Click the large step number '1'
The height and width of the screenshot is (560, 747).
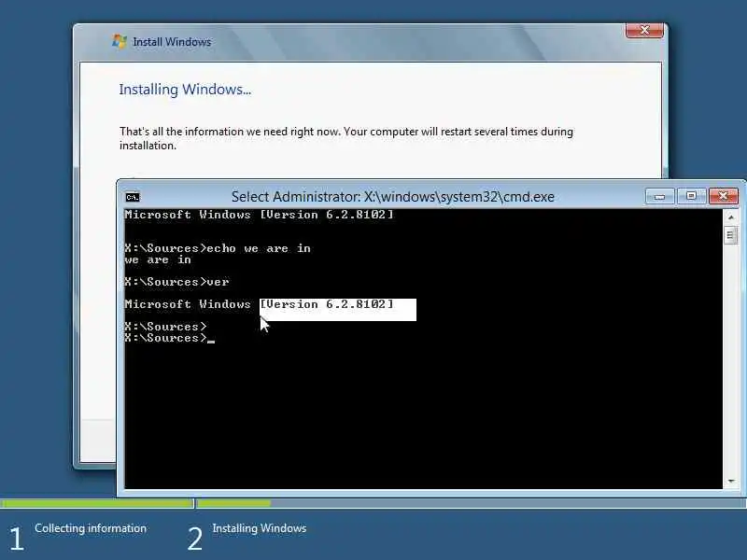tap(16, 539)
